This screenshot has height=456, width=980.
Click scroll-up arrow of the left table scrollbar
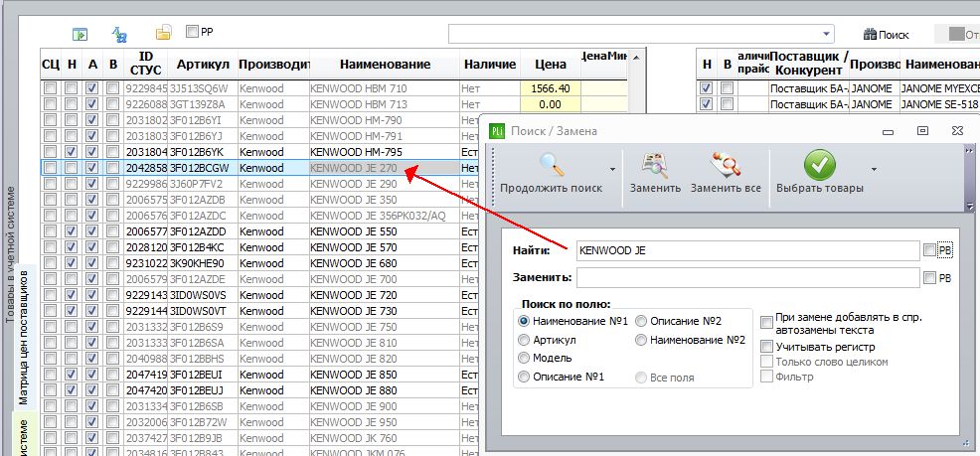pyautogui.click(x=636, y=59)
